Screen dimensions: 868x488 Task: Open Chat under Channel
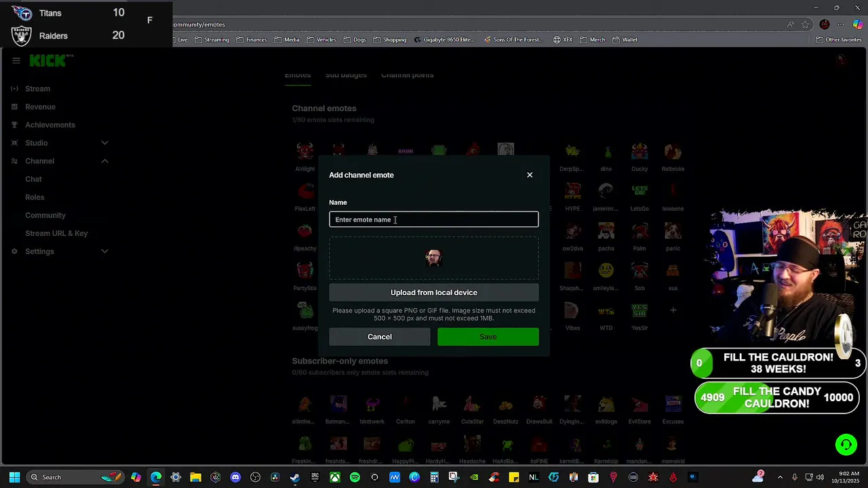[x=33, y=179]
